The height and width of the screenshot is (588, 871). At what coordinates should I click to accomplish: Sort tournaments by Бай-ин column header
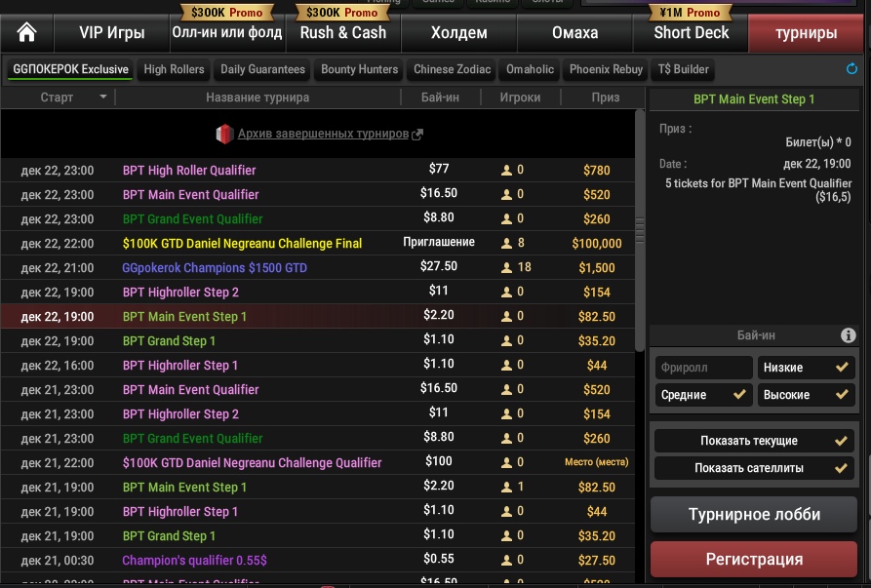[439, 98]
